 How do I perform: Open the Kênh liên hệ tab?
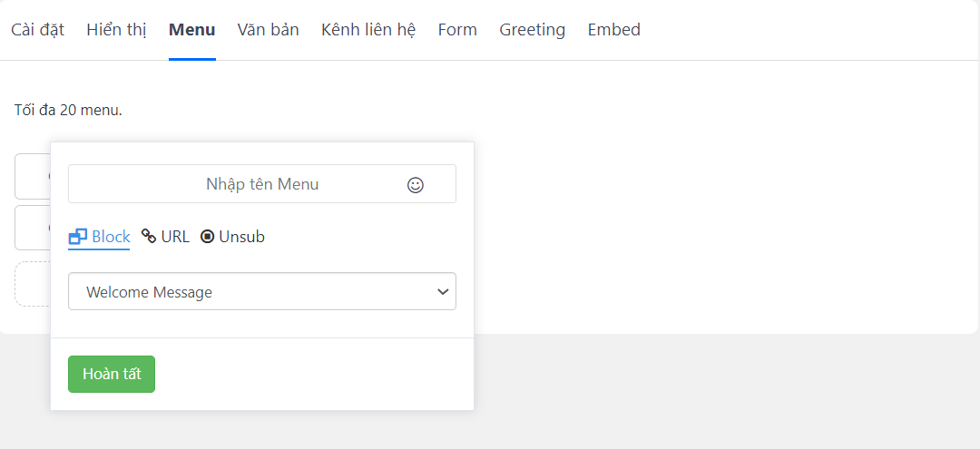pos(368,30)
